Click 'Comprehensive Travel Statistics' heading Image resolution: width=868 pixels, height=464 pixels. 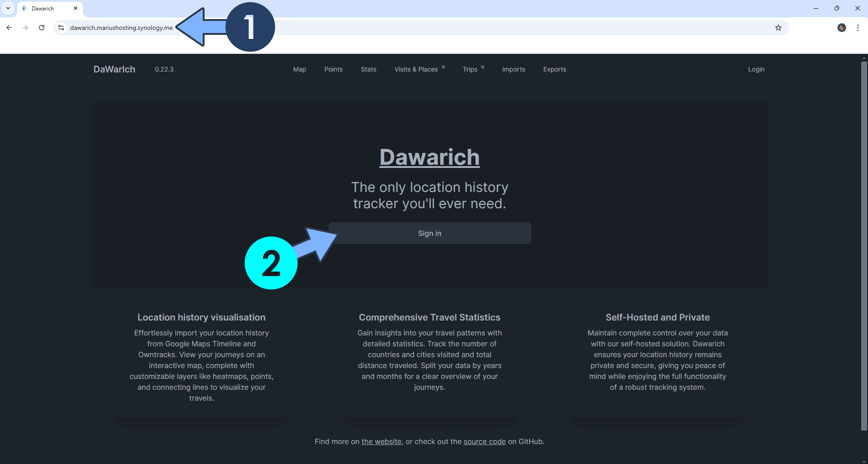point(429,317)
